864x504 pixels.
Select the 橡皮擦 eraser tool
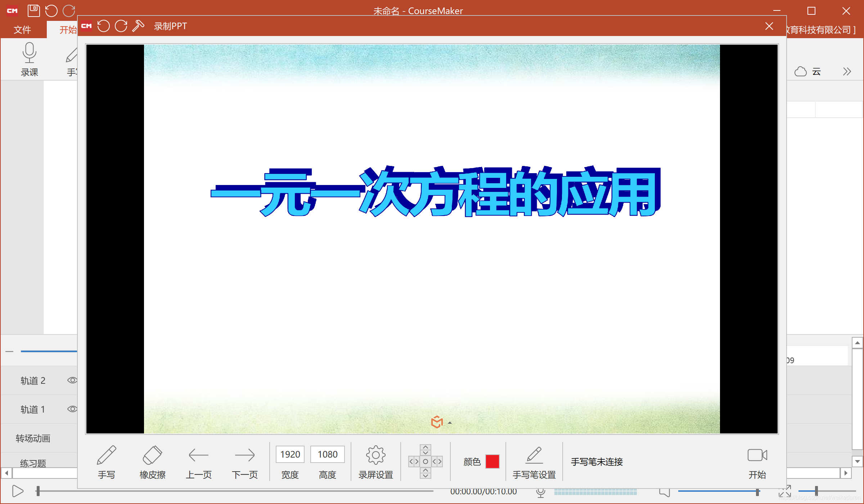coord(152,462)
